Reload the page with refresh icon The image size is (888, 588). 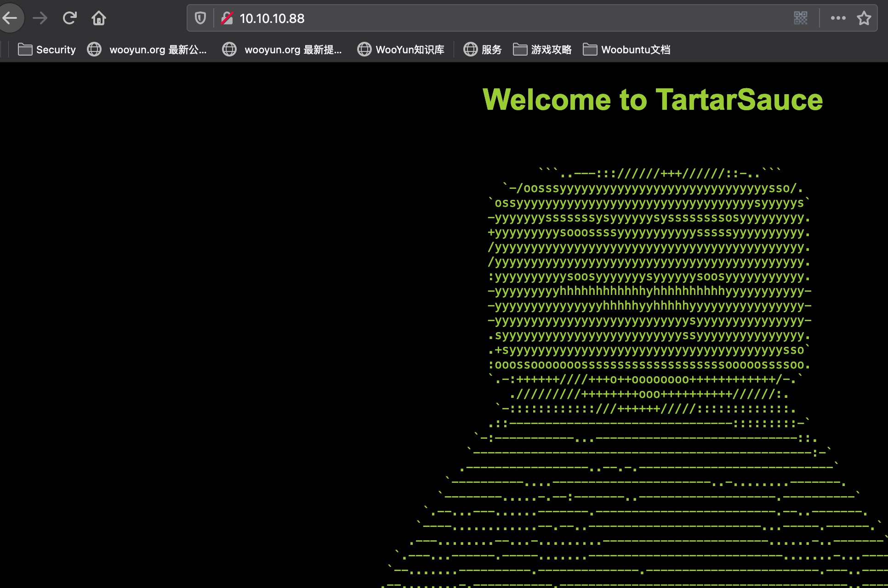(69, 18)
